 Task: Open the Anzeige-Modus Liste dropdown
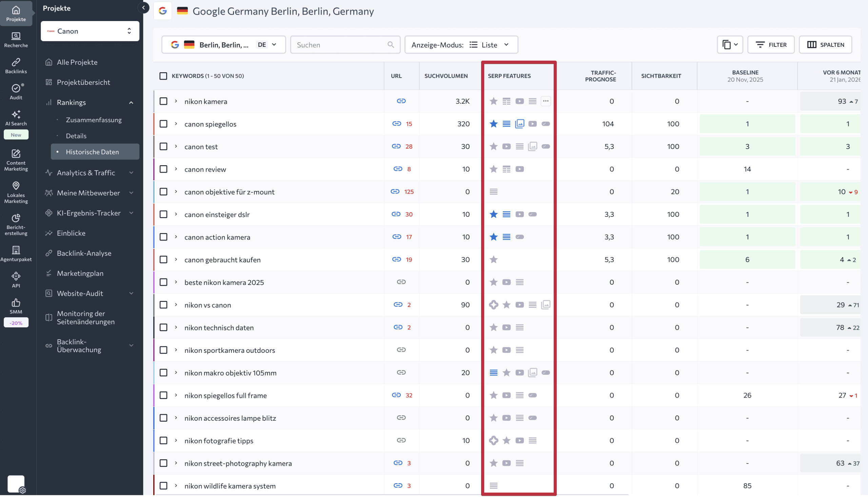click(461, 45)
